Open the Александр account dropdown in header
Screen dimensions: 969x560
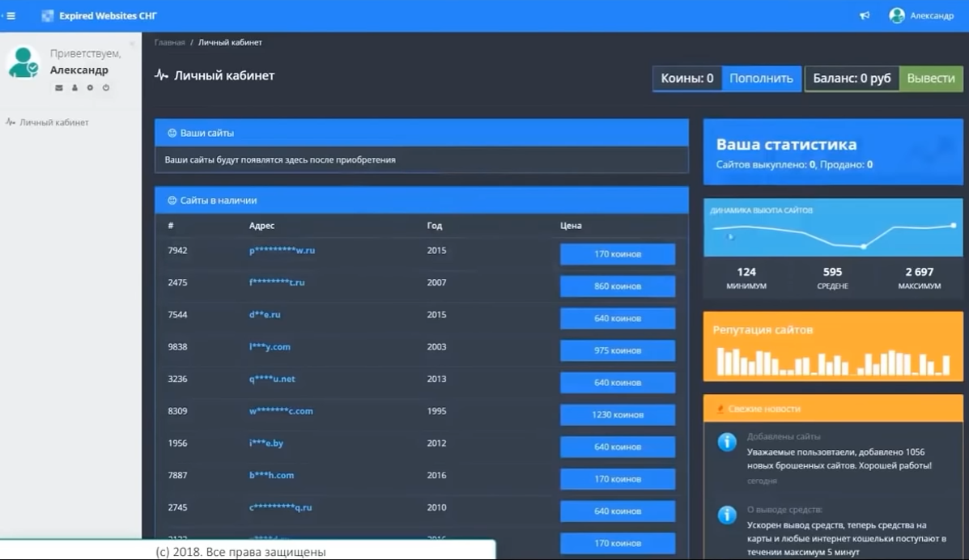921,15
